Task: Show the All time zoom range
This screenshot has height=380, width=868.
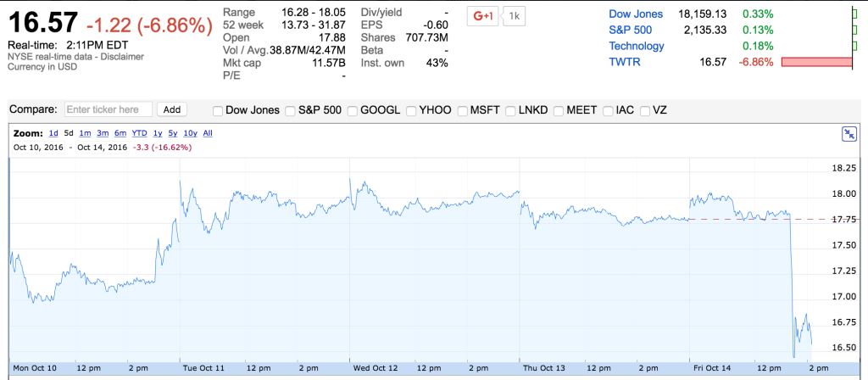Action: pos(208,133)
